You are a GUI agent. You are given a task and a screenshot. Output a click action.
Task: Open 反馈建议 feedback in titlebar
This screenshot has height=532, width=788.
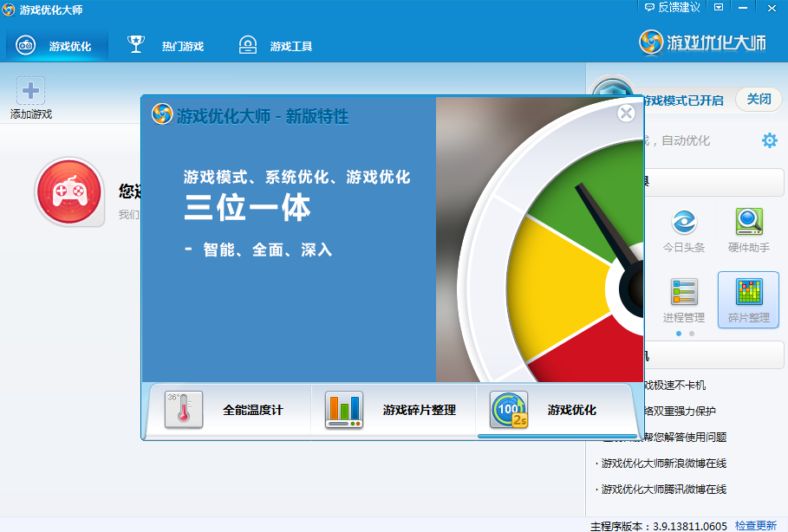672,8
